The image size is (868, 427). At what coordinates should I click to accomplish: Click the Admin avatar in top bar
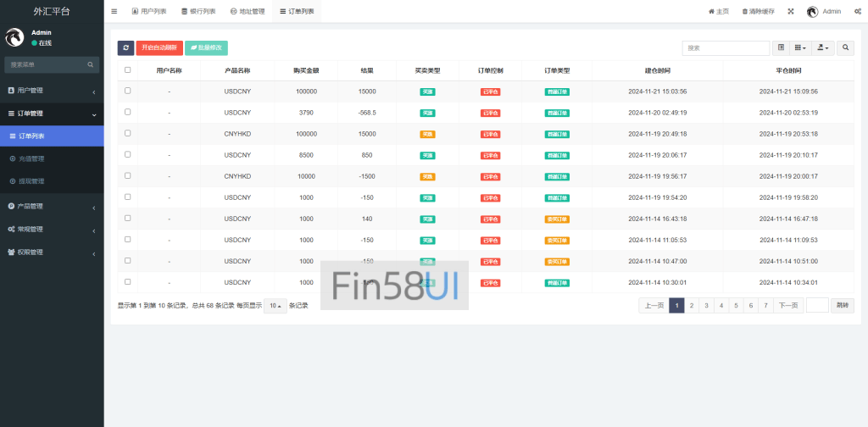coord(812,11)
